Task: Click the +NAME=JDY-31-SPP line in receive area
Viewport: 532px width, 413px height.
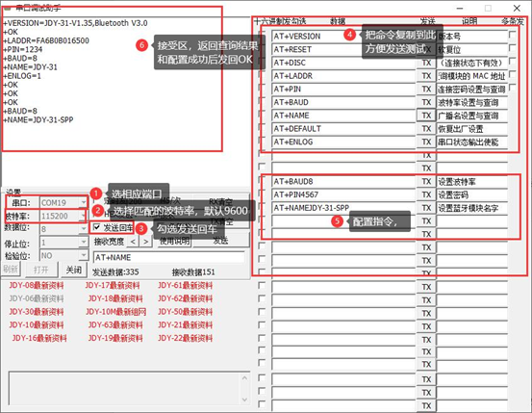Action: click(38, 120)
